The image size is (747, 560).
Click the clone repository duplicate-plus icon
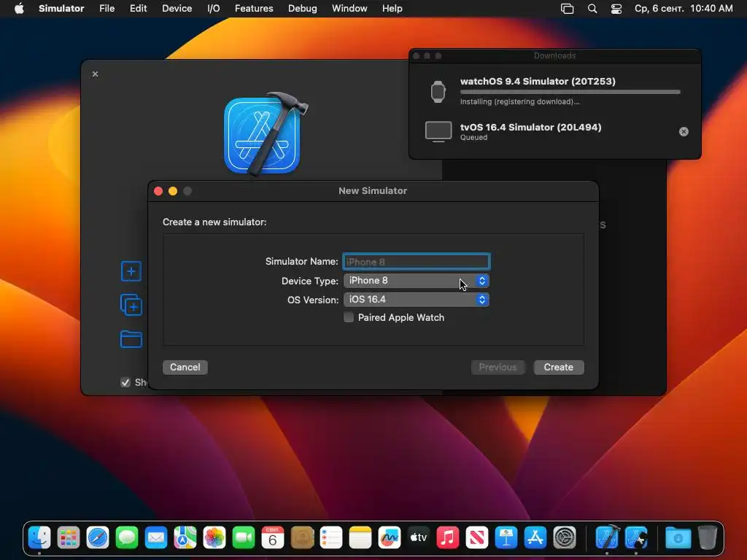pos(131,305)
